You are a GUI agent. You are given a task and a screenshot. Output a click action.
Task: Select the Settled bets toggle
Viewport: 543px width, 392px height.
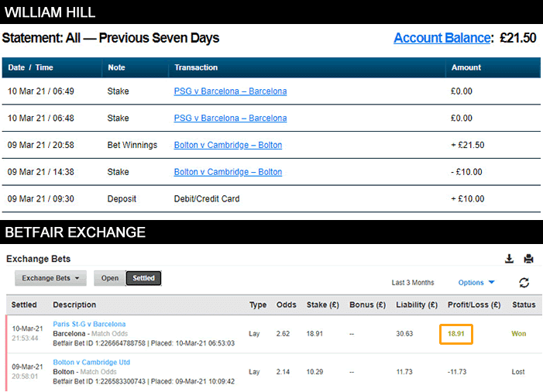pos(143,278)
